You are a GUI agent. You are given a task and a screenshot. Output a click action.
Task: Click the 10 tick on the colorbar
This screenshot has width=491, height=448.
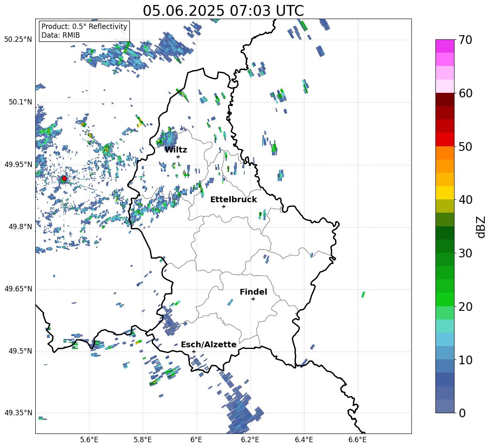(465, 360)
